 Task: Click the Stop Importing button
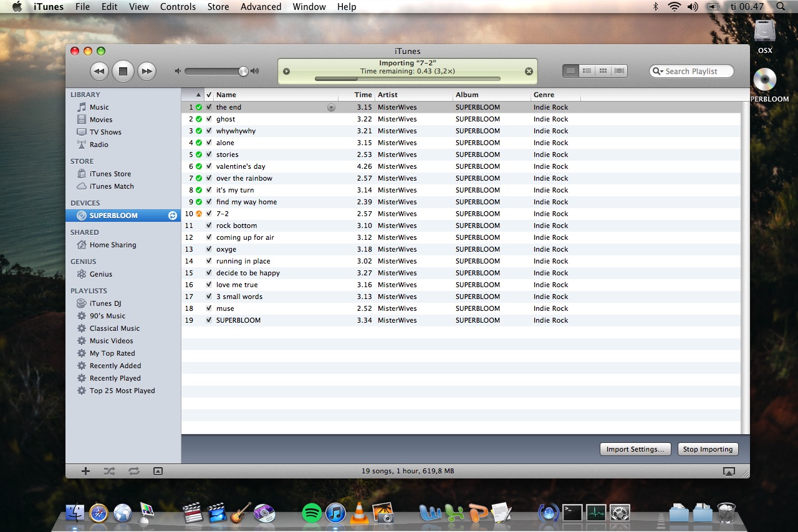click(708, 449)
